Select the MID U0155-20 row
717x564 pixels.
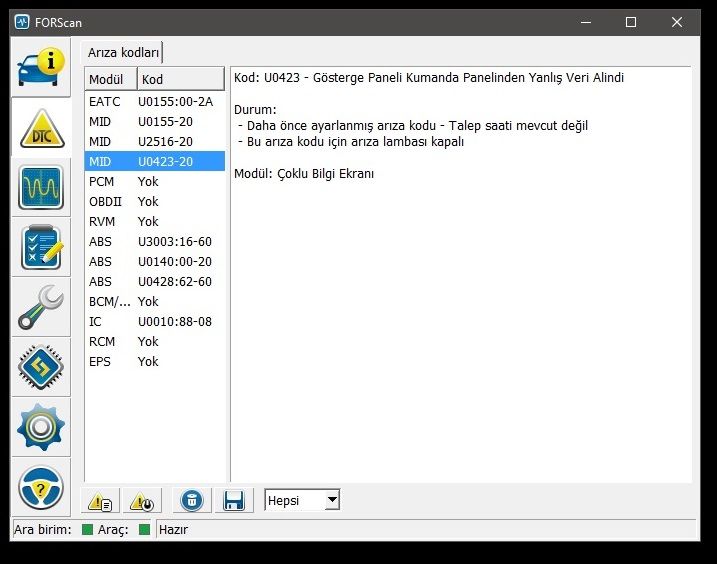[x=155, y=122]
